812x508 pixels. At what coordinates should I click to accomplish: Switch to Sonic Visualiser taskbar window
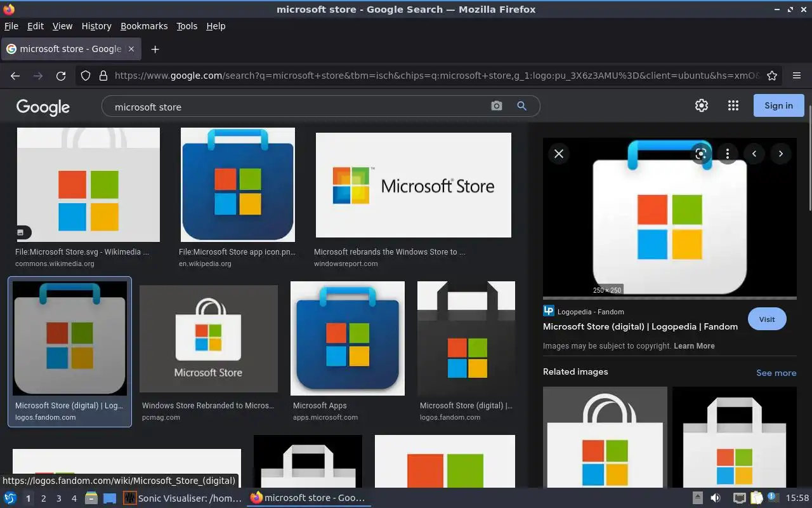[183, 498]
